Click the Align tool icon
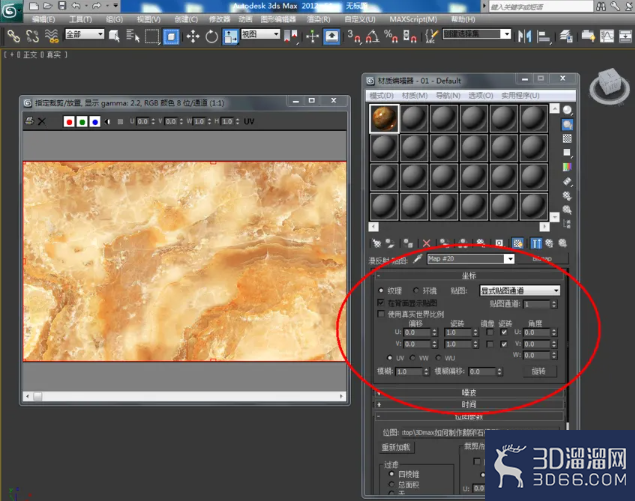This screenshot has width=635, height=501. pos(543,37)
